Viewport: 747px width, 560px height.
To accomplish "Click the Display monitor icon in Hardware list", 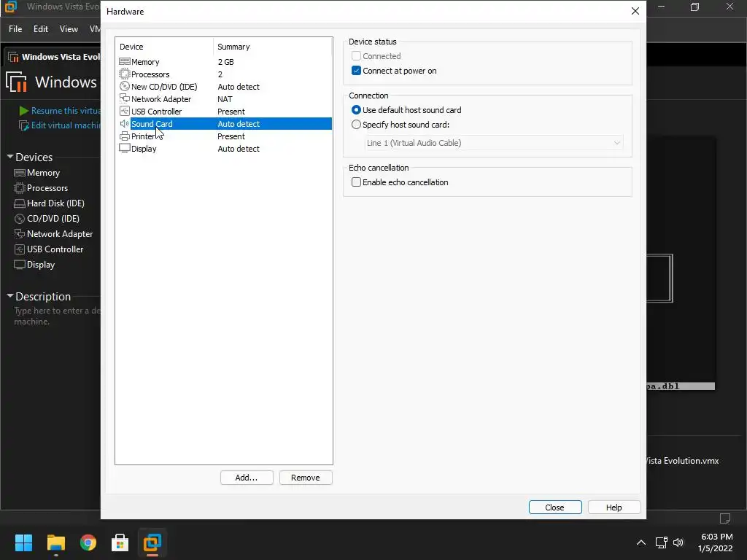I will 124,148.
